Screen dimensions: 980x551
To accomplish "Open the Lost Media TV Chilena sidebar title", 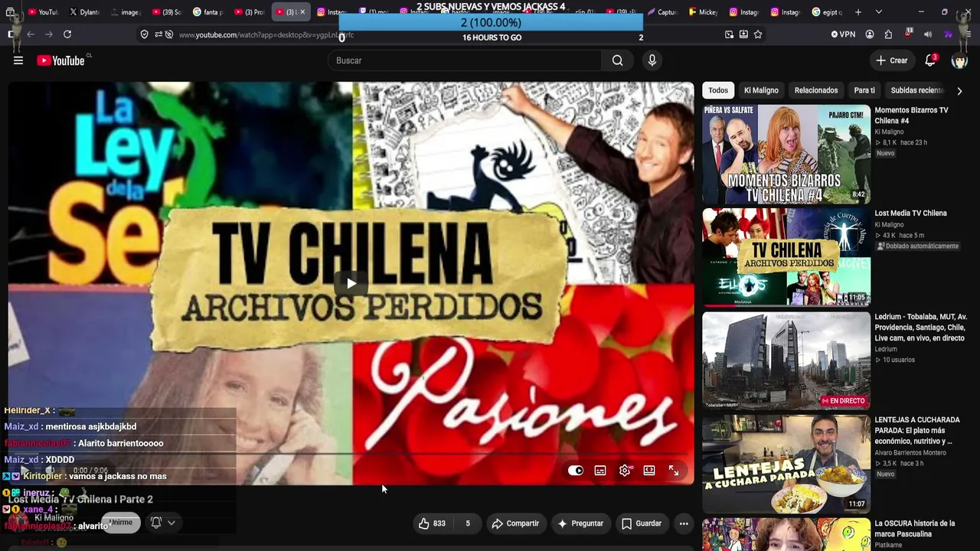I will pyautogui.click(x=911, y=214).
